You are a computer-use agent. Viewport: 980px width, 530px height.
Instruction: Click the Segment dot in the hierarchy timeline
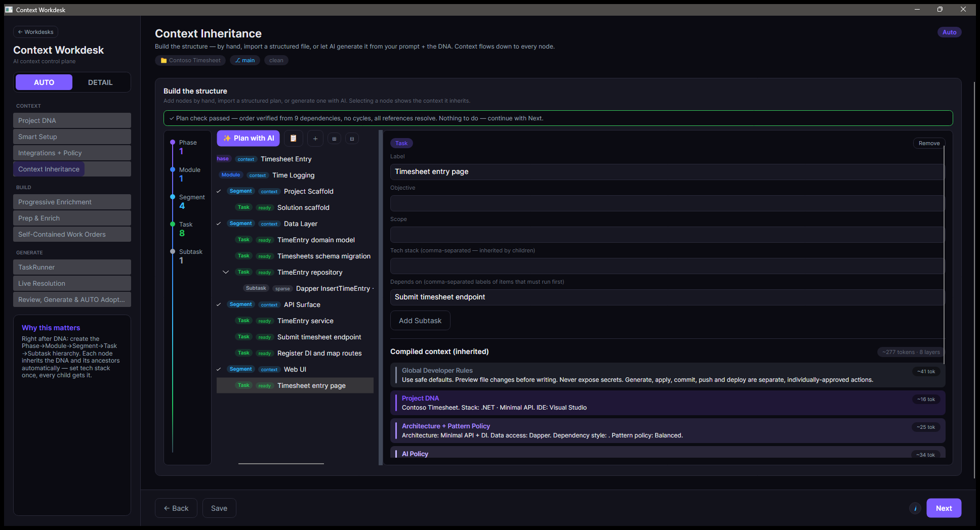tap(173, 197)
